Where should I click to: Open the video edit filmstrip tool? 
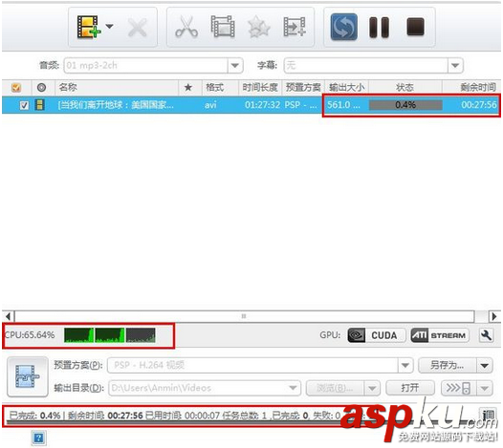coord(222,27)
